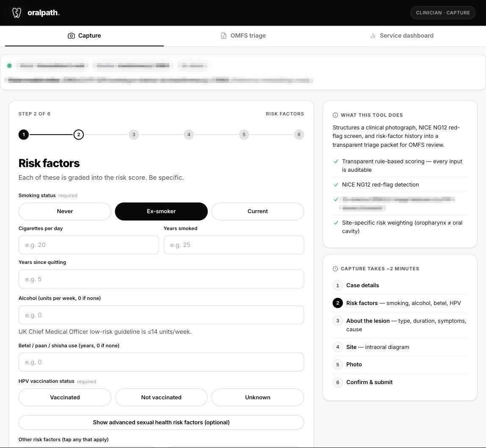Set HPV status to Unknown
Screen dimensions: 486x448
(257, 398)
